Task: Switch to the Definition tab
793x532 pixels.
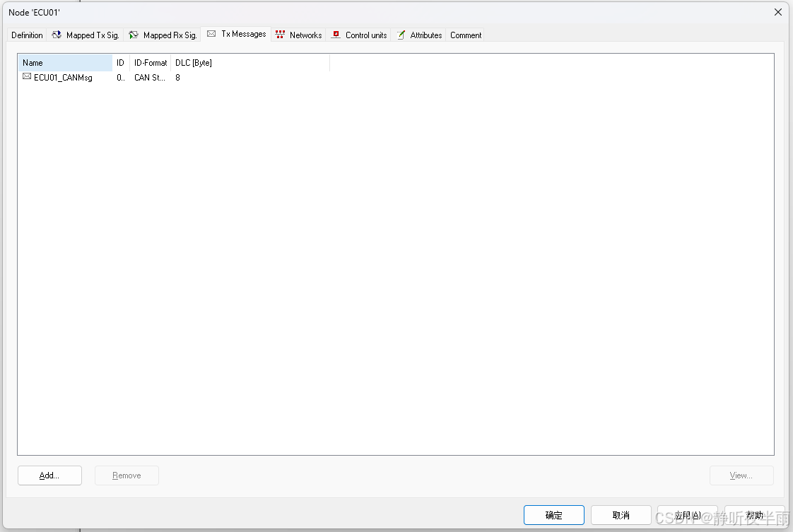Action: pos(27,35)
